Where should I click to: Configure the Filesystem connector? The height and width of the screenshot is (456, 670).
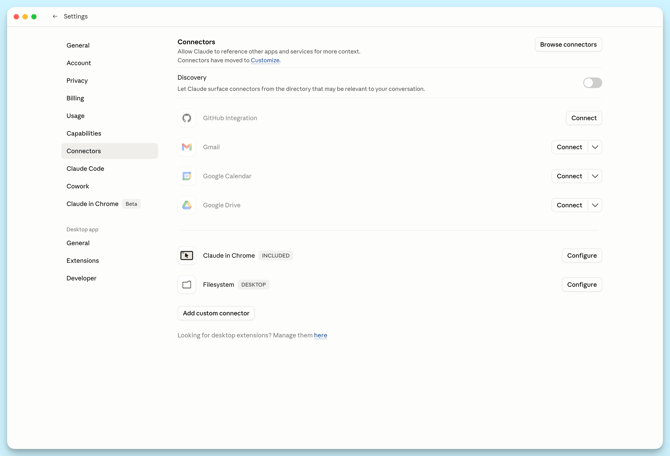pos(582,285)
